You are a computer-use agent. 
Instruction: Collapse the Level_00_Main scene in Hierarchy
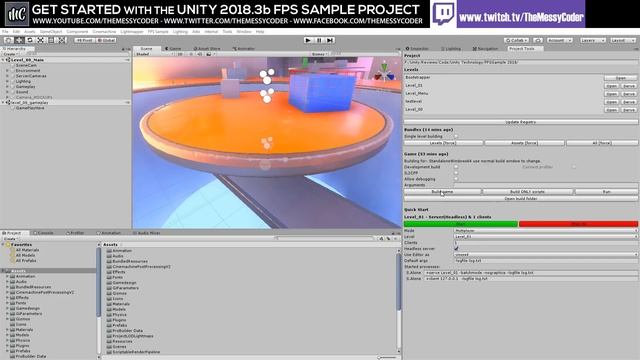pyautogui.click(x=3, y=60)
